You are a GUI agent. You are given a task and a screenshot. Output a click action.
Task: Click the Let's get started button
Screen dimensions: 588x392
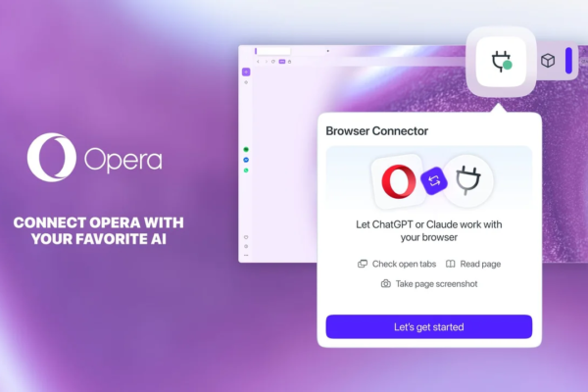pyautogui.click(x=429, y=326)
